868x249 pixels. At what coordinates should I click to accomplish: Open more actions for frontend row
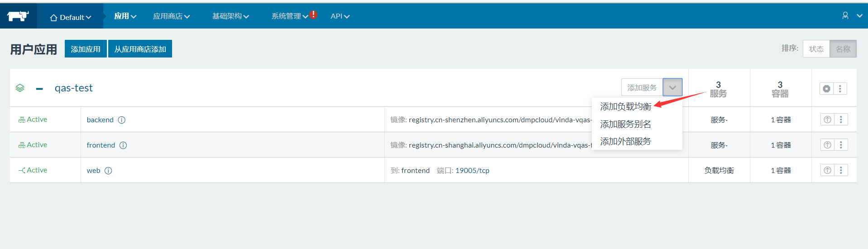pos(841,145)
